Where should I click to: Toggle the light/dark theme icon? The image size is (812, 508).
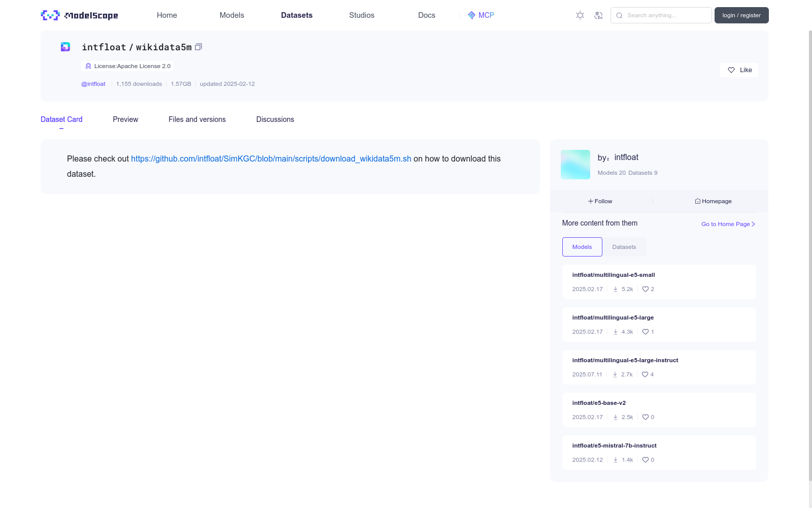tap(580, 15)
